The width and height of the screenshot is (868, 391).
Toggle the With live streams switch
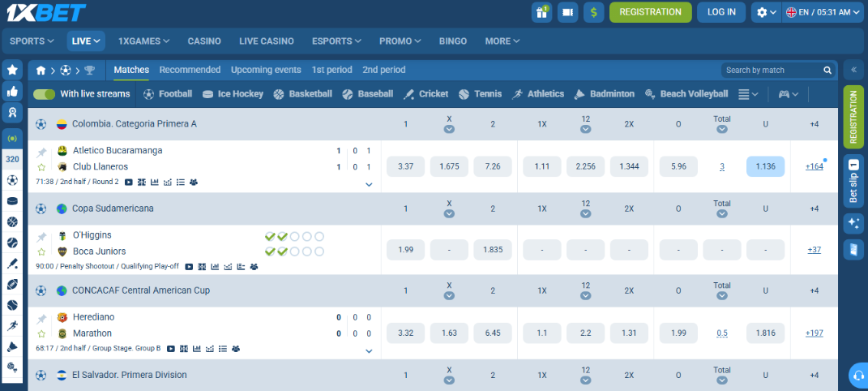coord(44,94)
